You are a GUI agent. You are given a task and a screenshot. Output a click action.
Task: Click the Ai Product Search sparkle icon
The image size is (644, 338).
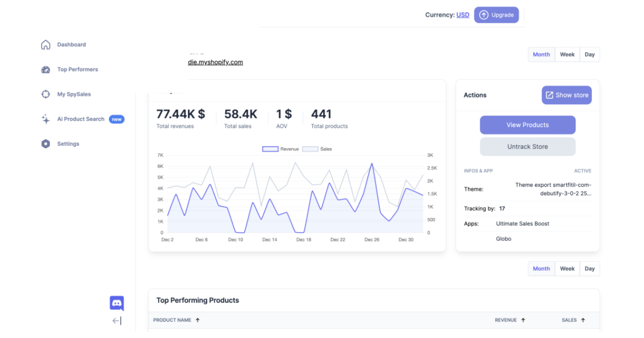46,119
